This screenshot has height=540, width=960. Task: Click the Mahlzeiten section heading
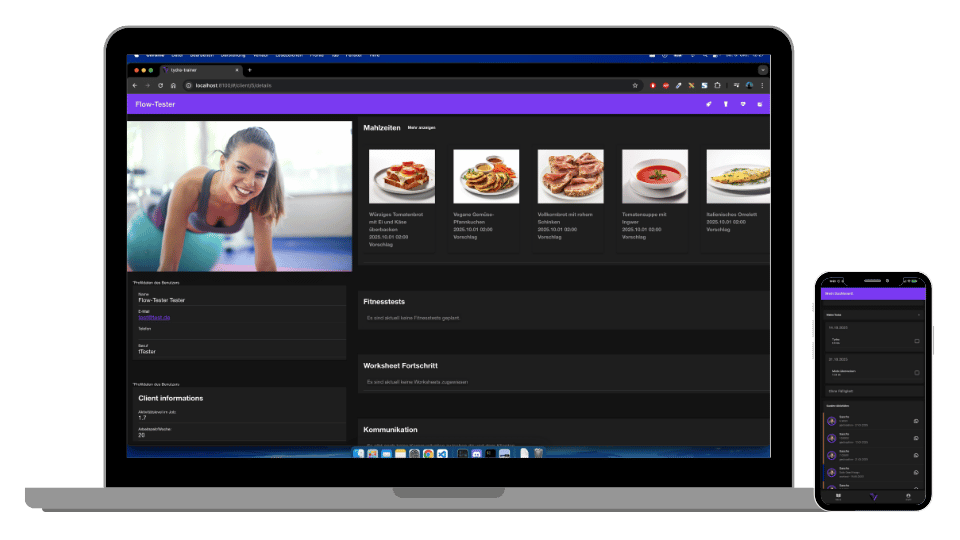click(381, 128)
